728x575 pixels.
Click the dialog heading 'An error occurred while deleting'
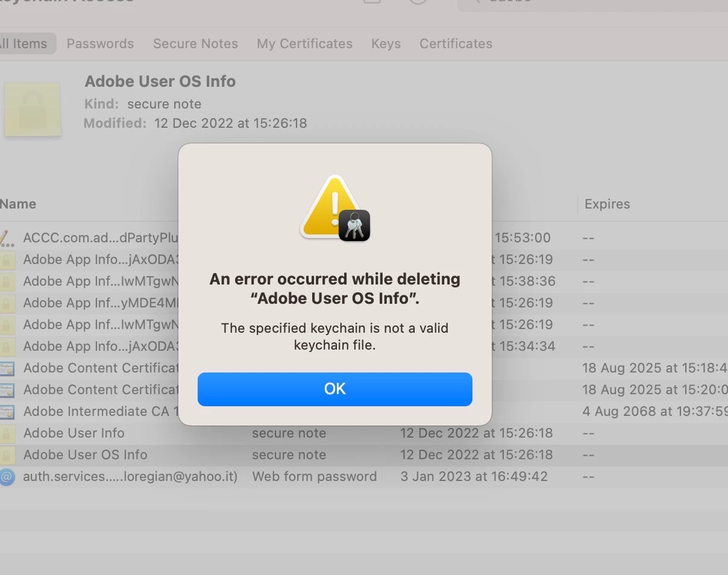[334, 279]
